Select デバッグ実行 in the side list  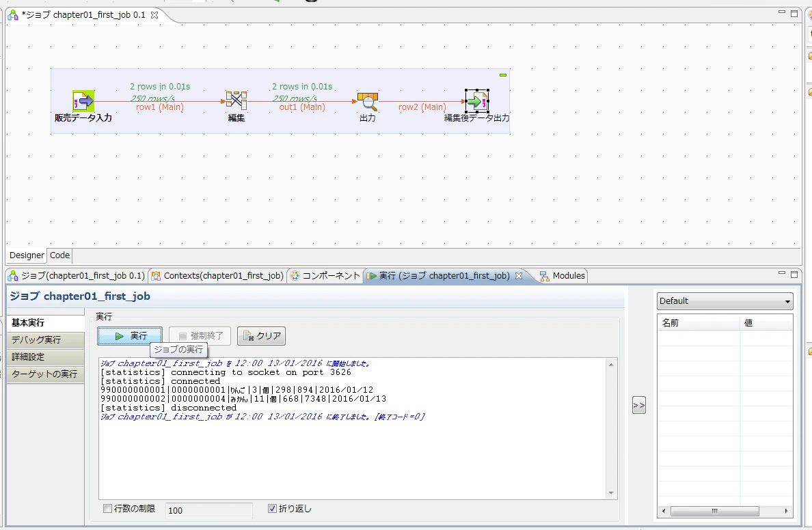(x=46, y=340)
